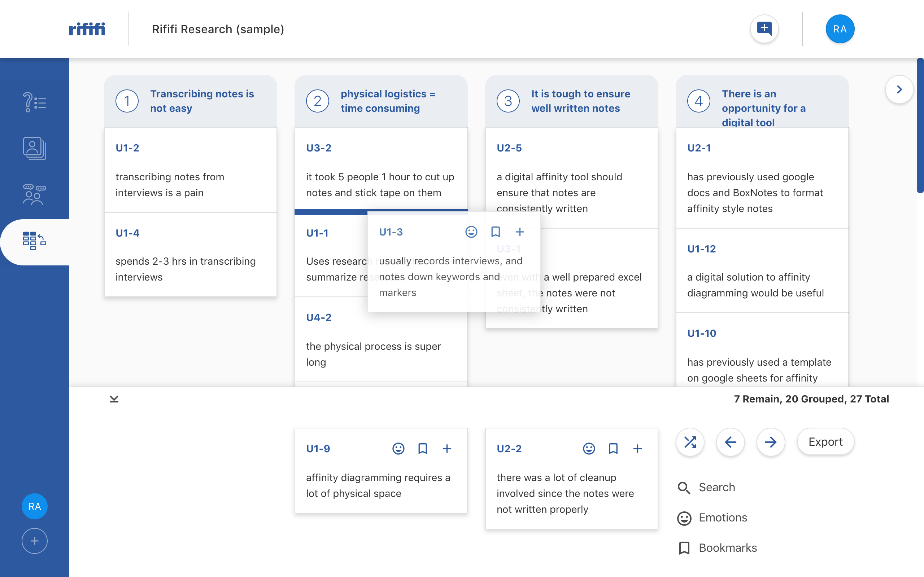Image resolution: width=924 pixels, height=577 pixels.
Task: Filter notes by Bookmarks
Action: [727, 548]
